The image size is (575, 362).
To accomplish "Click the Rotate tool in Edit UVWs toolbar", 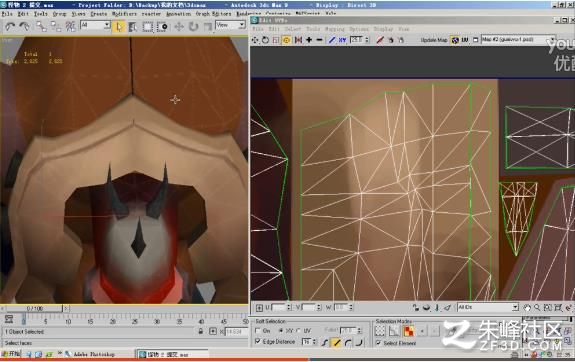I will pyautogui.click(x=265, y=40).
